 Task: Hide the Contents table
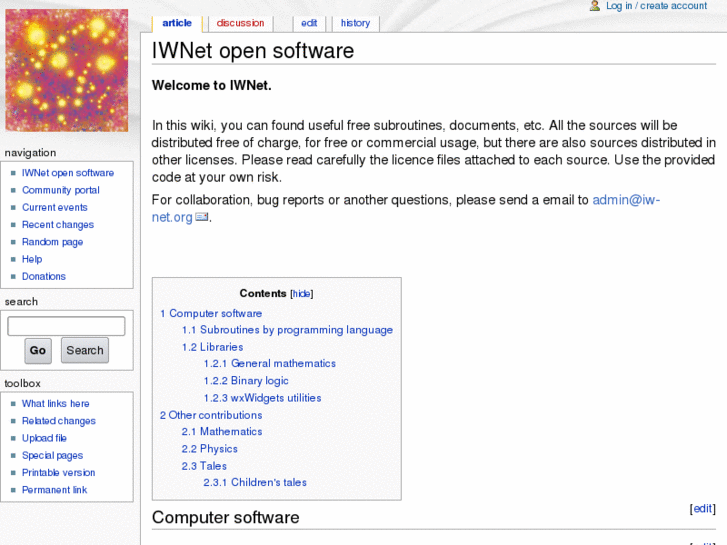coord(302,294)
